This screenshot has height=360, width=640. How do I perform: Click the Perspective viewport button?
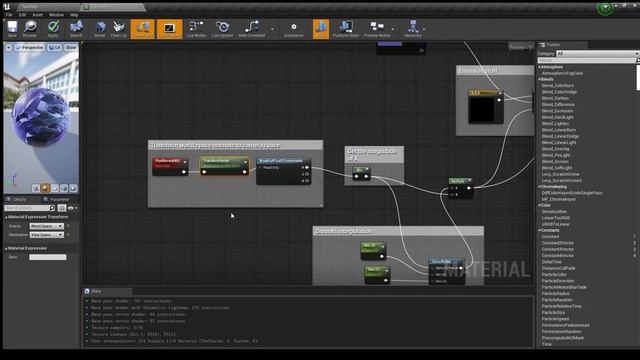click(x=29, y=48)
